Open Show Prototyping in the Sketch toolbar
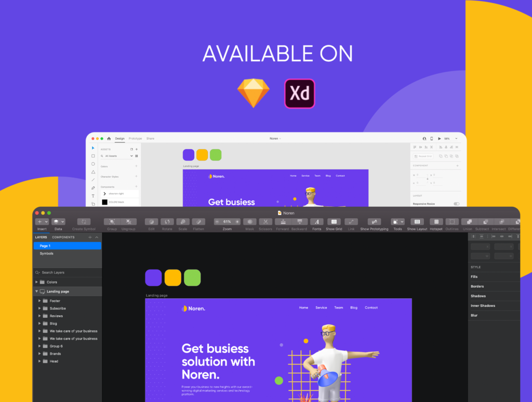532x402 pixels. 374,222
